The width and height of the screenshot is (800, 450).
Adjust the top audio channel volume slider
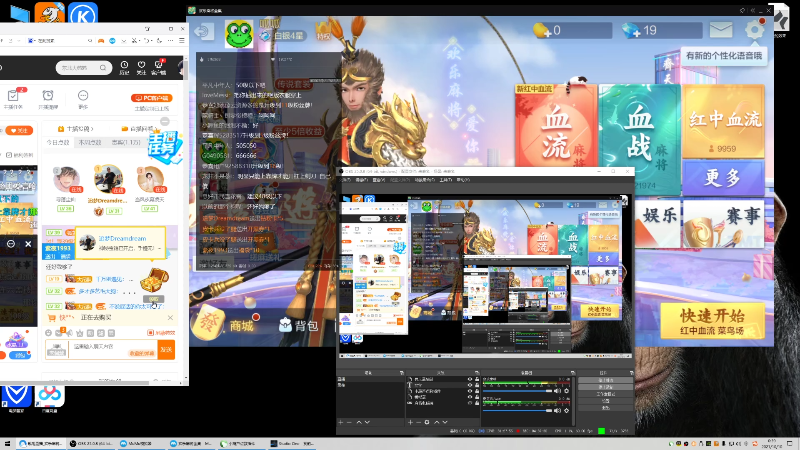[x=517, y=391]
